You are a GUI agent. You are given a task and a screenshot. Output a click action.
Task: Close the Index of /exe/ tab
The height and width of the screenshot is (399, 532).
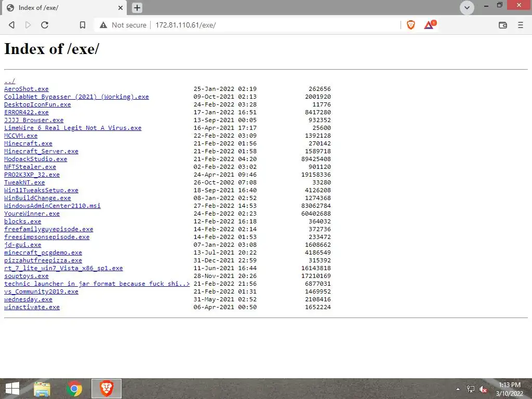[x=121, y=8]
